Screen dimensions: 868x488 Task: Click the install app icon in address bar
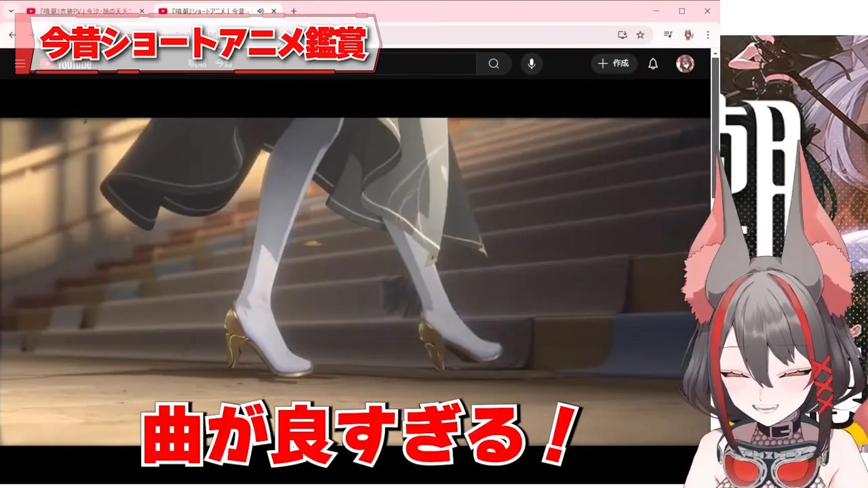pyautogui.click(x=623, y=35)
